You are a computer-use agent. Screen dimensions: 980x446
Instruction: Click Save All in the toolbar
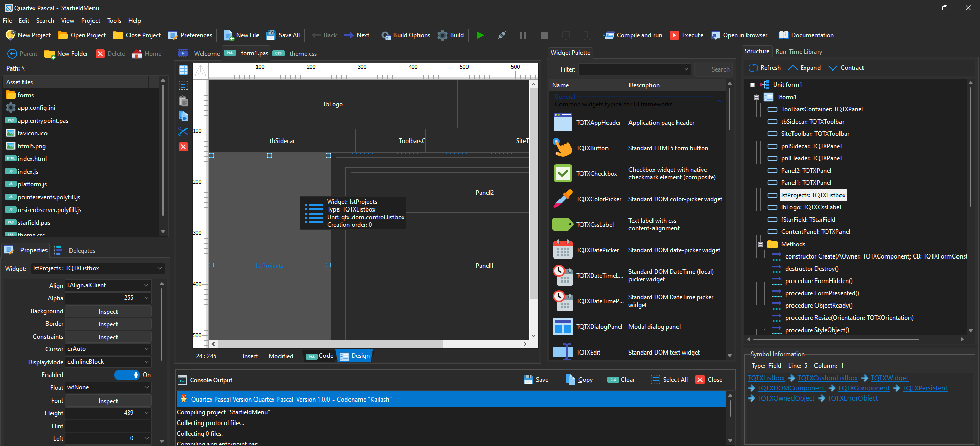[283, 35]
